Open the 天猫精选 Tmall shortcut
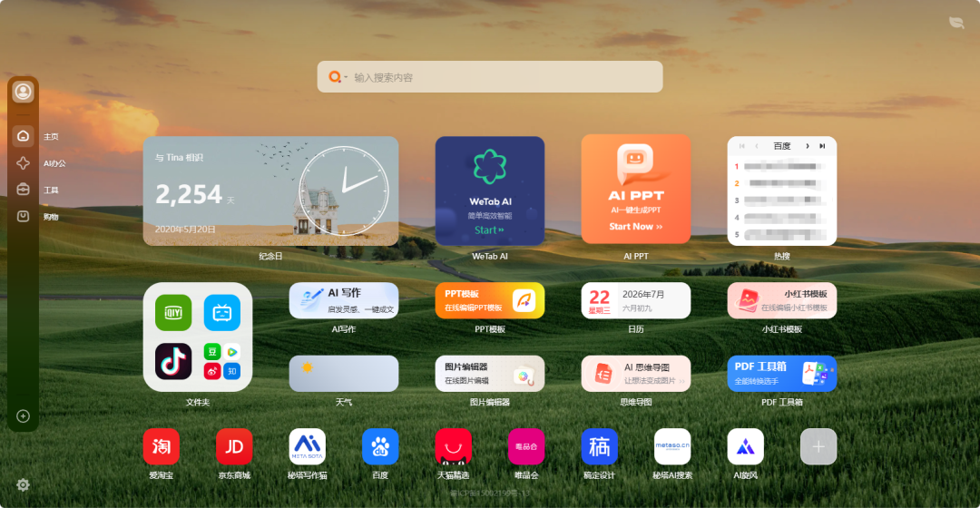Viewport: 980px width, 508px height. point(453,446)
